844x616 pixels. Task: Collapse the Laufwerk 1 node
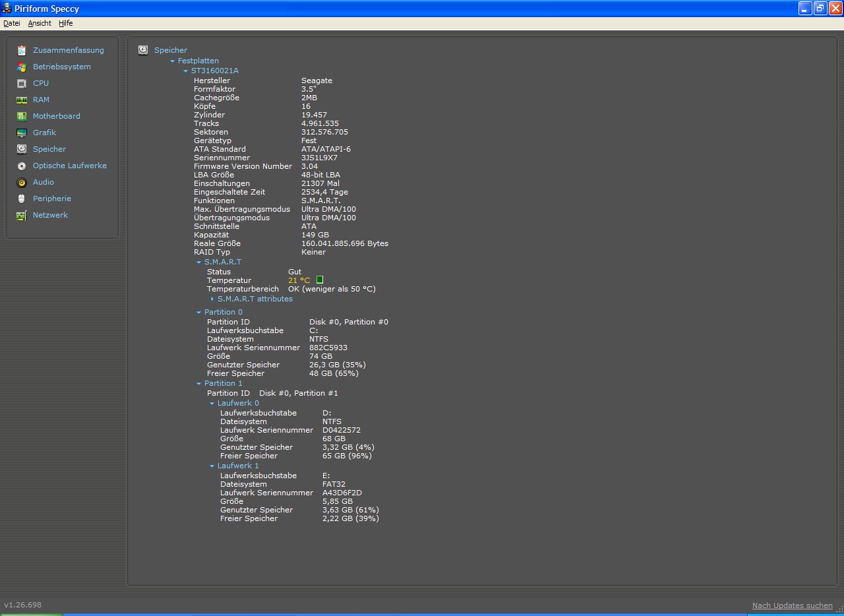[x=212, y=466]
